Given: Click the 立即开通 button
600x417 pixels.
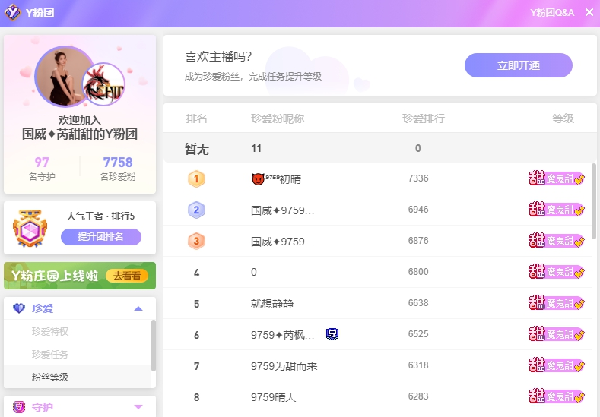Looking at the screenshot, I should pos(518,65).
